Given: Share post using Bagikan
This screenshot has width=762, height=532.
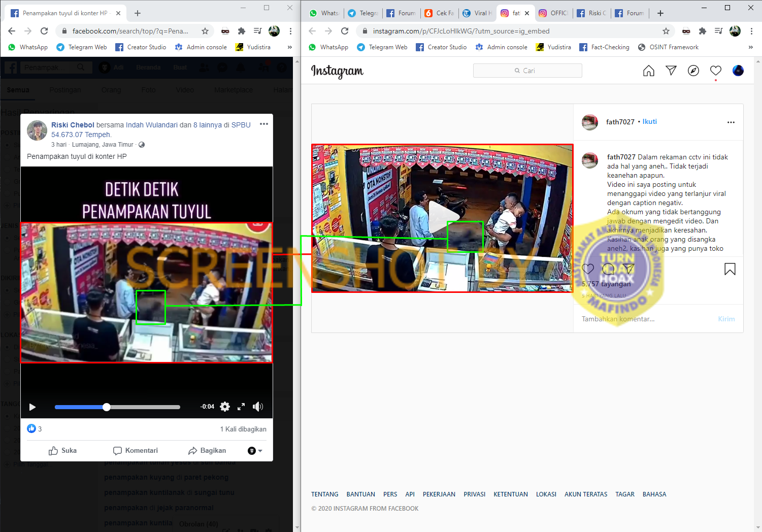Looking at the screenshot, I should 207,451.
